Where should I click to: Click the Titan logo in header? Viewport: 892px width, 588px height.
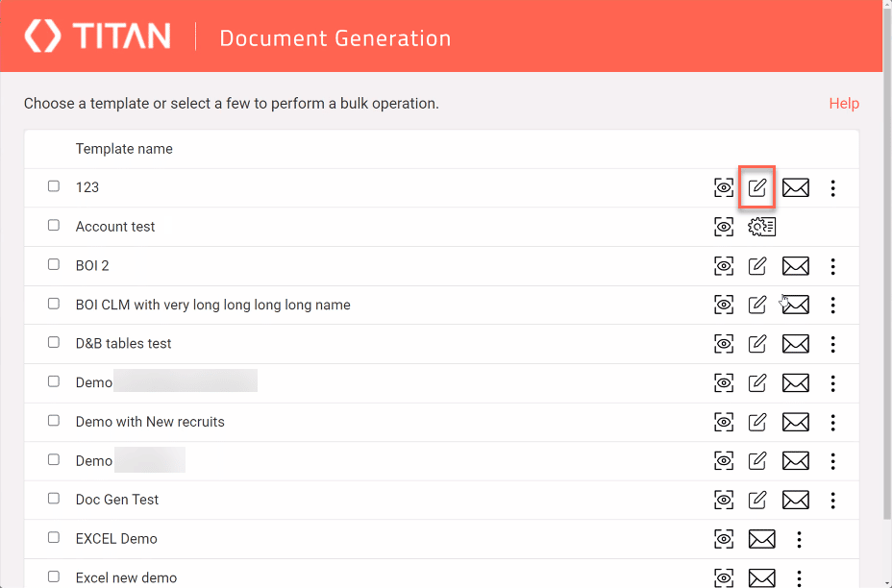tap(97, 37)
